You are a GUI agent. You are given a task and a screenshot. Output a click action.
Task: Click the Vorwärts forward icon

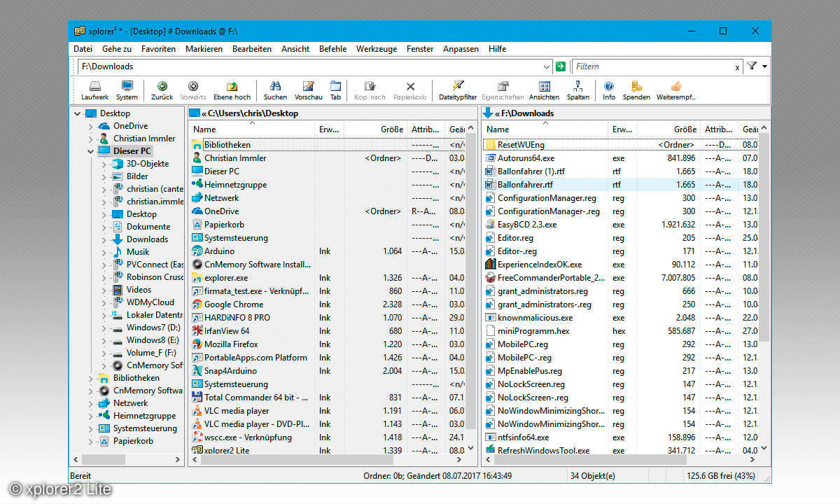pyautogui.click(x=193, y=90)
